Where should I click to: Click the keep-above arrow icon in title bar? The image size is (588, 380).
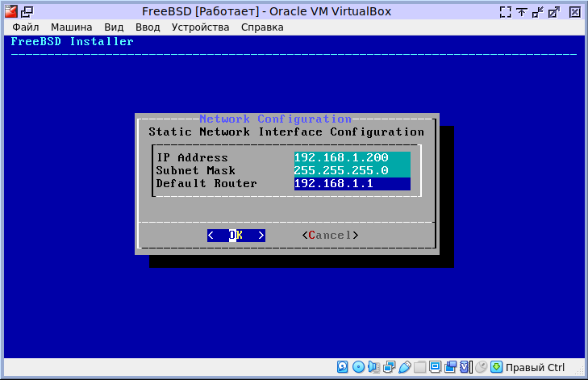coord(522,12)
